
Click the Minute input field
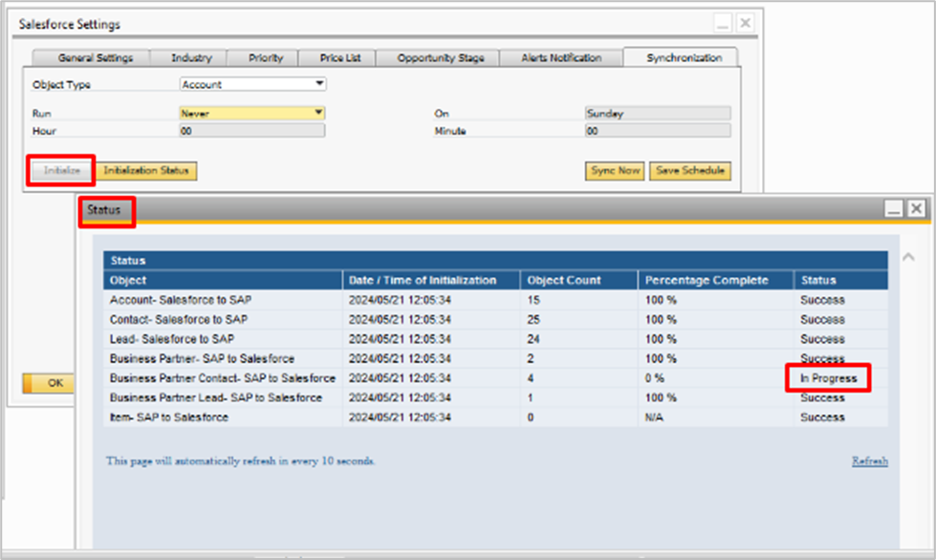657,131
